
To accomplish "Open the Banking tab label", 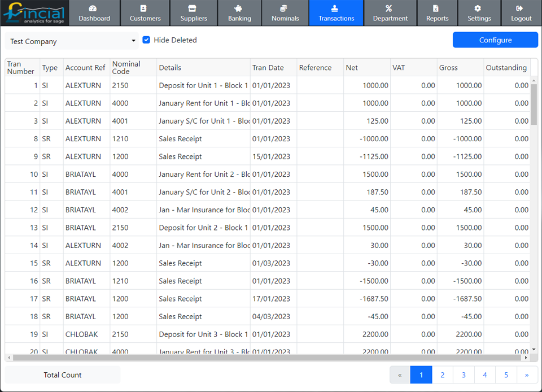I will click(x=239, y=18).
